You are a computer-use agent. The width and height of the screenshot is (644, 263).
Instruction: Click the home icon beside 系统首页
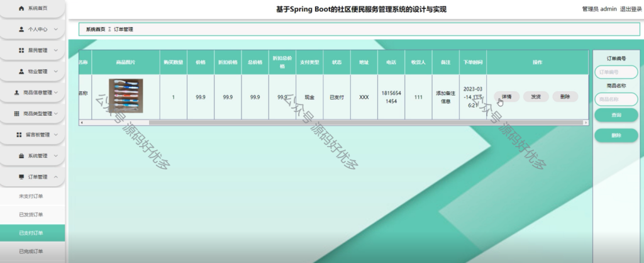coord(21,8)
